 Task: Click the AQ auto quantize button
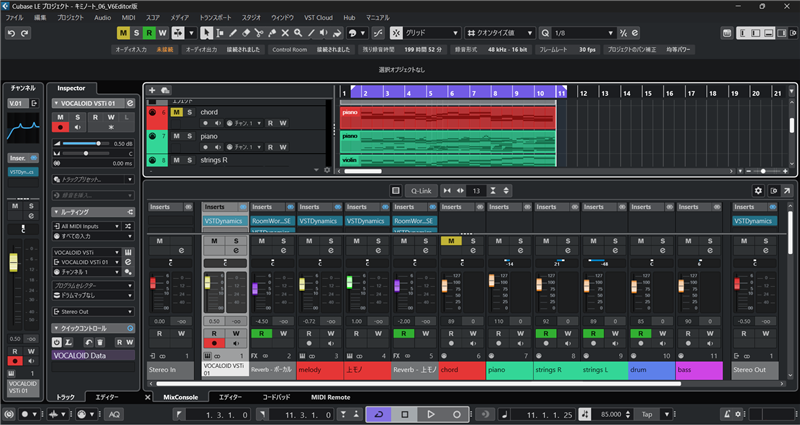(x=114, y=414)
